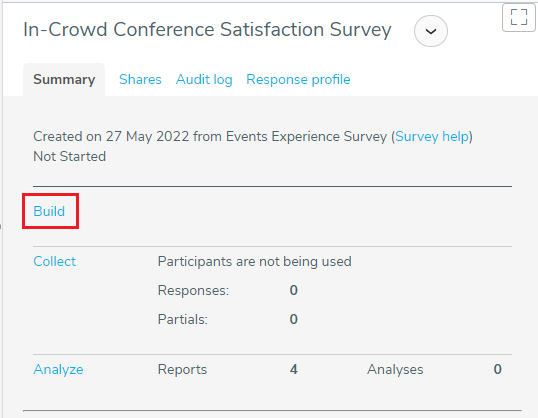Open the Shares tab

pyautogui.click(x=140, y=80)
